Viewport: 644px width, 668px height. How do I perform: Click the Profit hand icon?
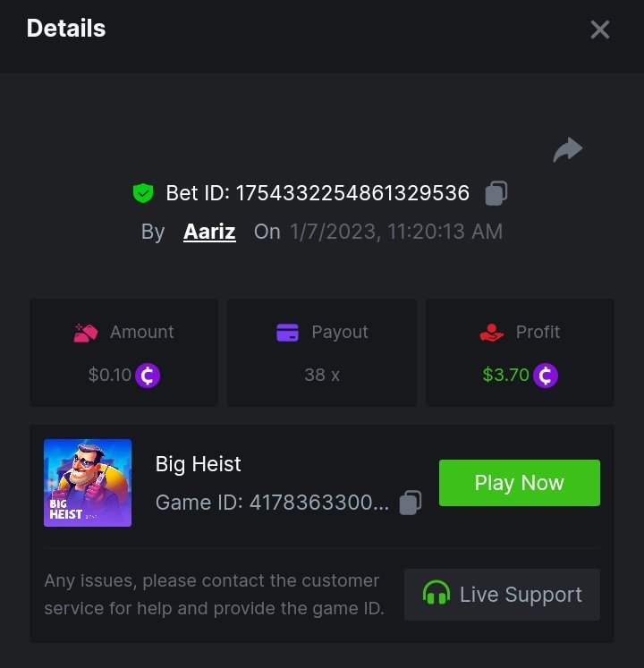pos(492,333)
